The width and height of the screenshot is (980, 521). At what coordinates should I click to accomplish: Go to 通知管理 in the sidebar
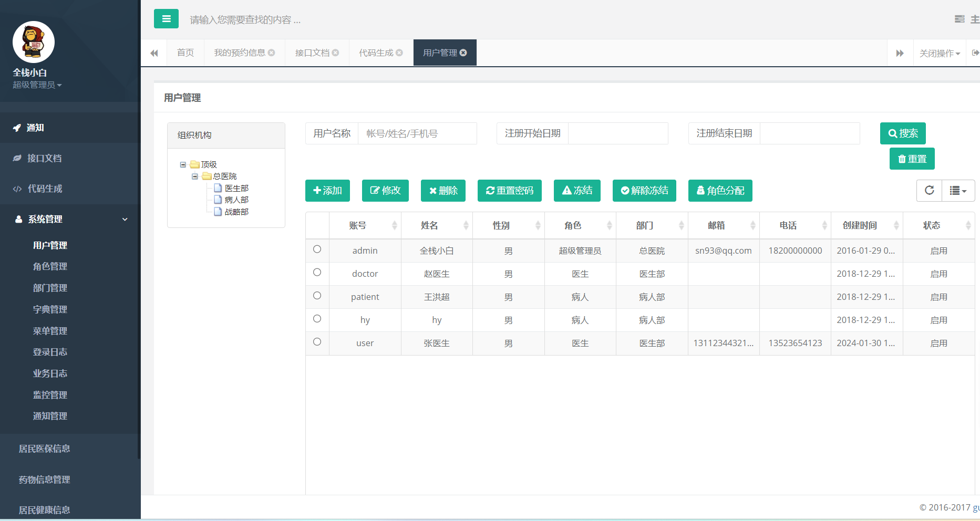pyautogui.click(x=50, y=416)
